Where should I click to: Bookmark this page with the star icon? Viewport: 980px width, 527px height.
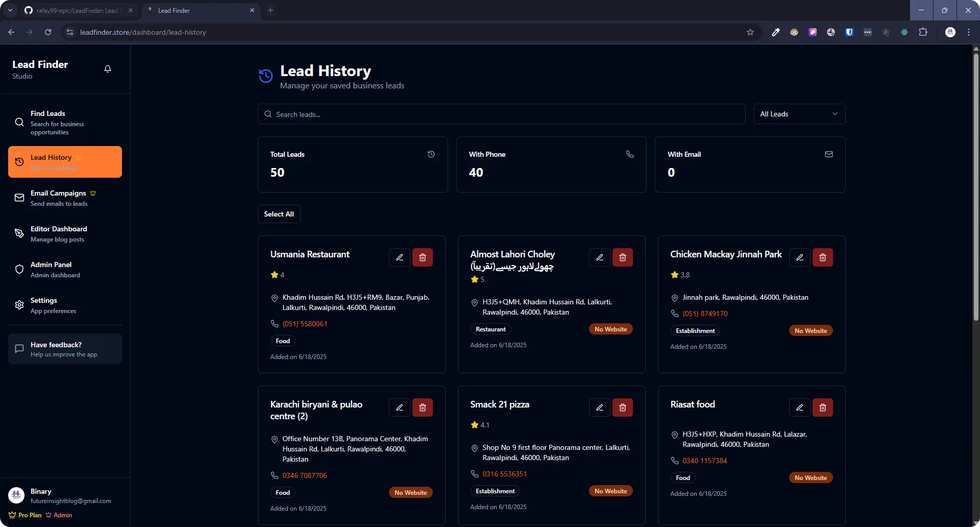point(750,32)
